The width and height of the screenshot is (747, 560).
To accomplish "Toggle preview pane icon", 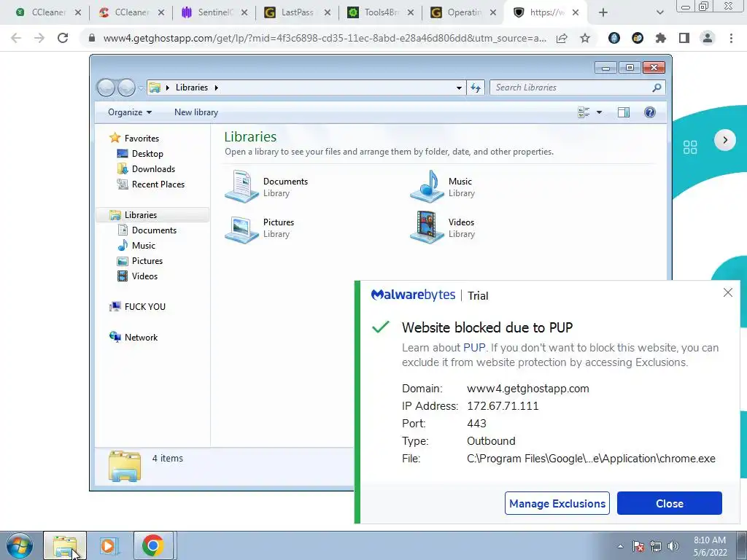I will [624, 112].
